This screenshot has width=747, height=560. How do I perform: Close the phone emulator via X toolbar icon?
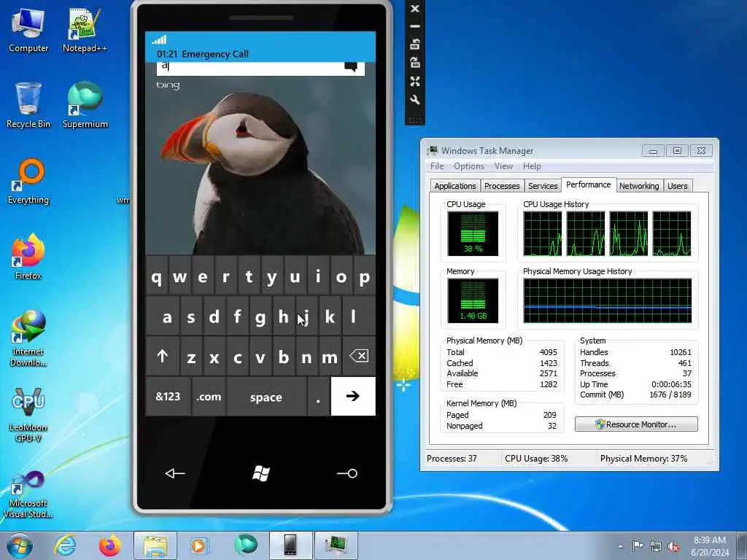point(415,9)
